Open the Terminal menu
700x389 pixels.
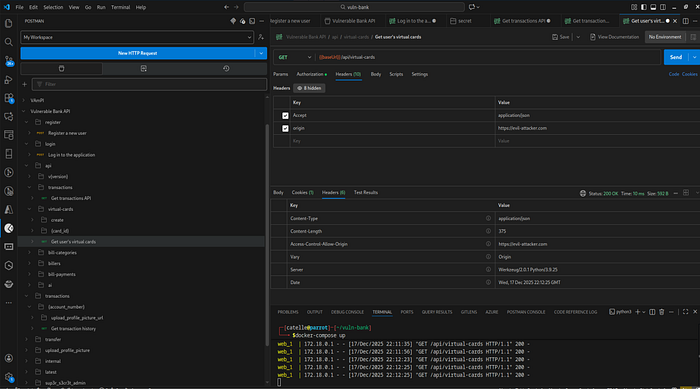[120, 7]
